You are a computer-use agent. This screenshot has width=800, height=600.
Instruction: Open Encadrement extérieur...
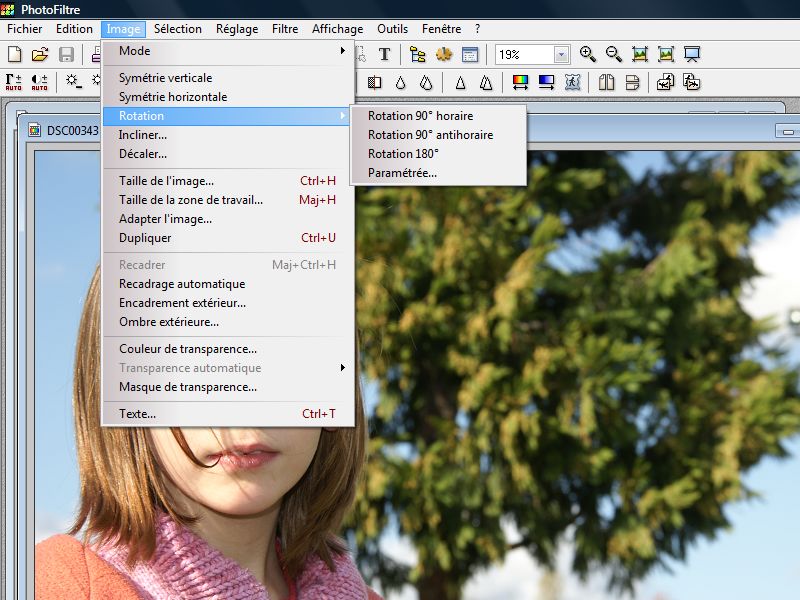(228, 303)
